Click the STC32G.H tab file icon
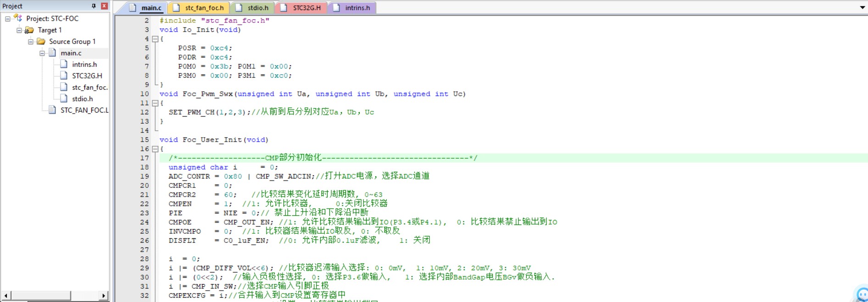 (x=284, y=8)
